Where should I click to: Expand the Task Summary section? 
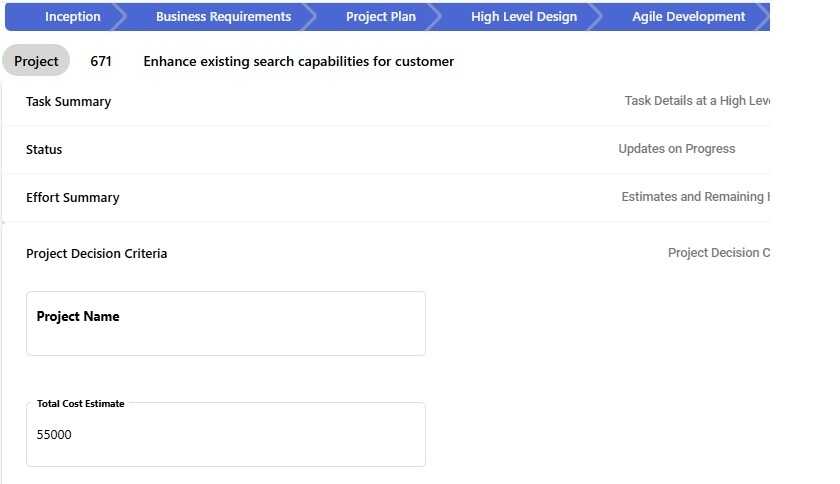tap(68, 101)
